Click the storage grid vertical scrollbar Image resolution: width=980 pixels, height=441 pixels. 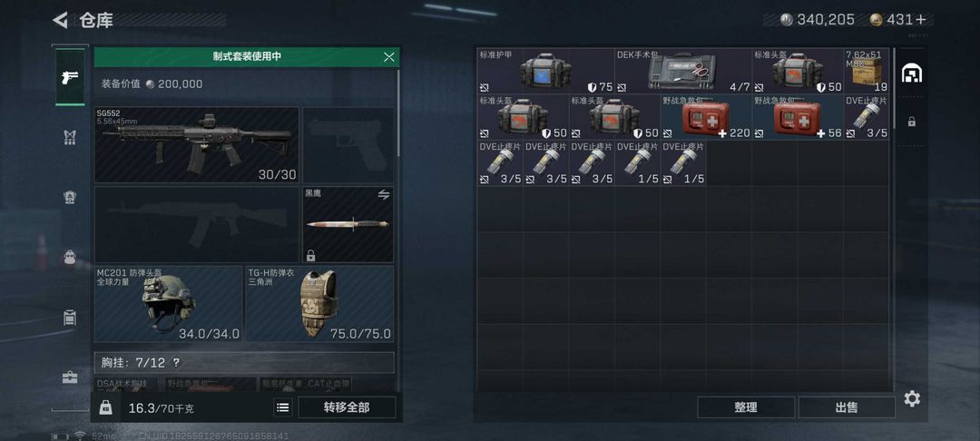(895, 87)
